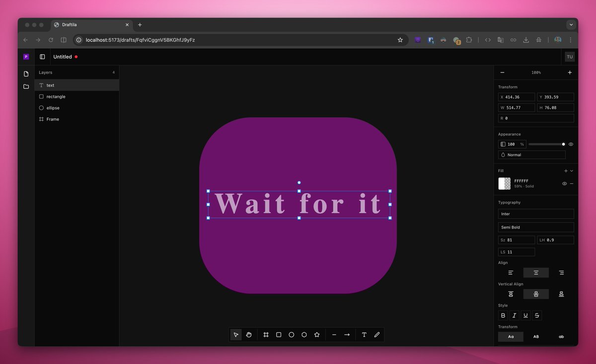The image size is (596, 364).
Task: Select the Pencil draw tool
Action: (x=377, y=335)
